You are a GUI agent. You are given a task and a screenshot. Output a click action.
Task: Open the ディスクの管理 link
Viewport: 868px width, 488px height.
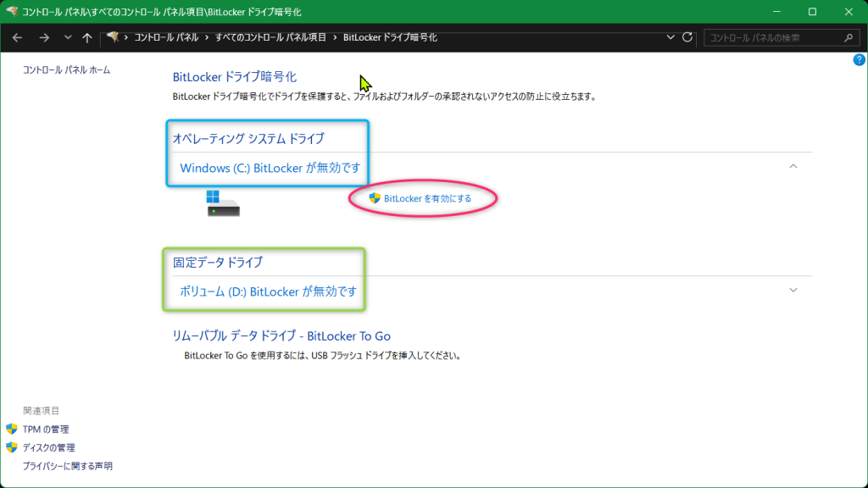click(x=48, y=447)
